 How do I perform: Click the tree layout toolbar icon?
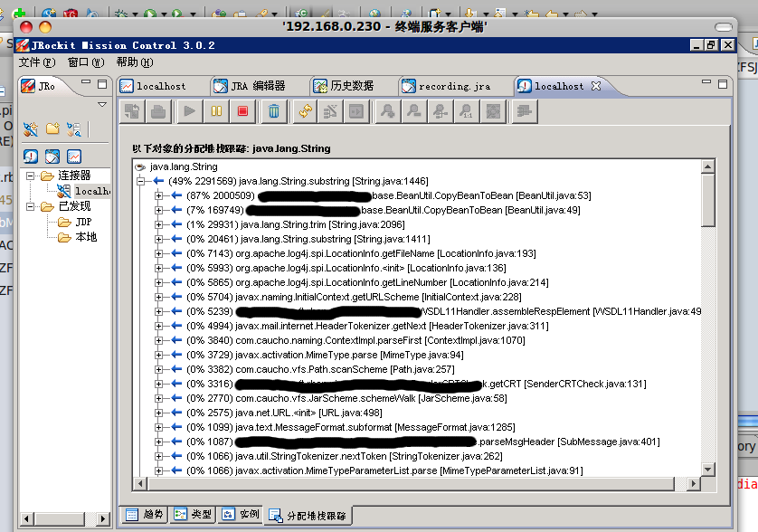[524, 111]
